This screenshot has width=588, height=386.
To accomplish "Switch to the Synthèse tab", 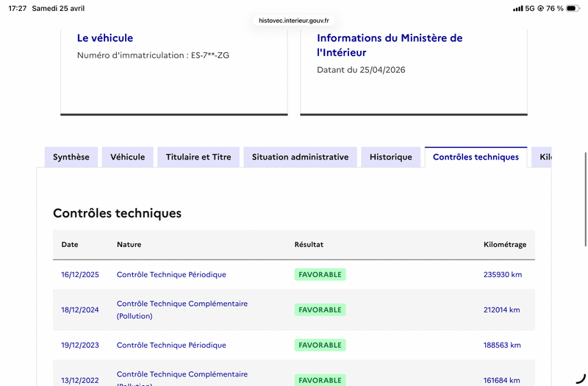I will pos(71,157).
